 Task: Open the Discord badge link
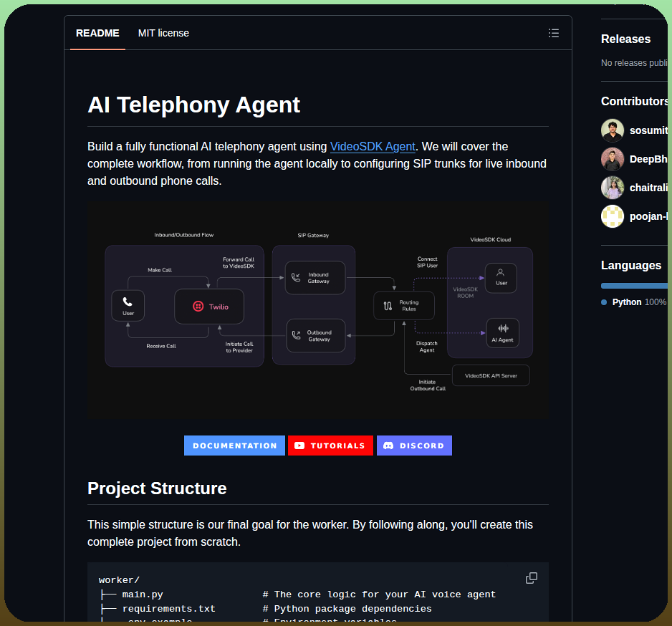(414, 446)
